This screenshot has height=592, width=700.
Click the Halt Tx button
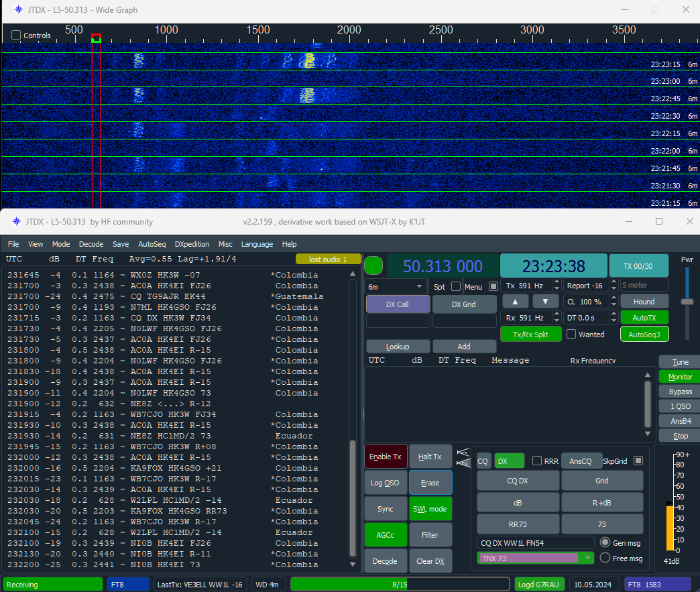pos(430,457)
